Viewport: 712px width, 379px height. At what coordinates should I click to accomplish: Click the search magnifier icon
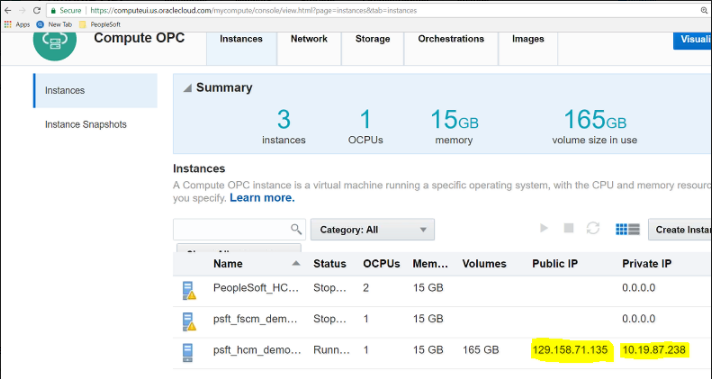[x=296, y=229]
